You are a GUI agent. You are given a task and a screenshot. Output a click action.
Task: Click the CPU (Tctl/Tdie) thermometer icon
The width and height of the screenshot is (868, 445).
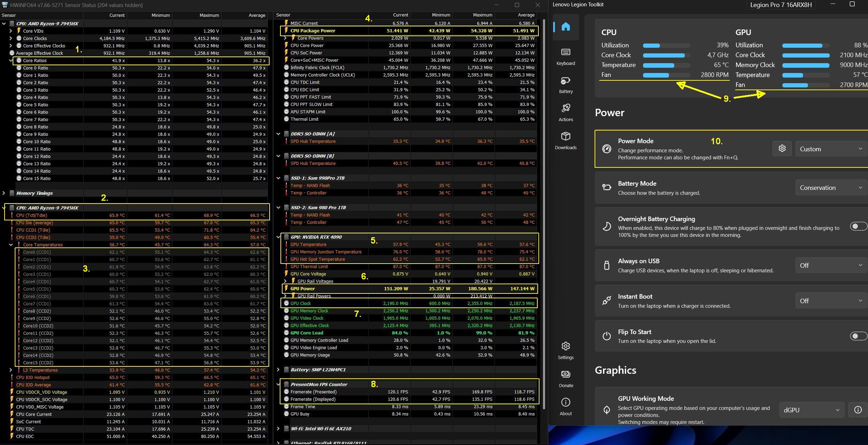12,215
